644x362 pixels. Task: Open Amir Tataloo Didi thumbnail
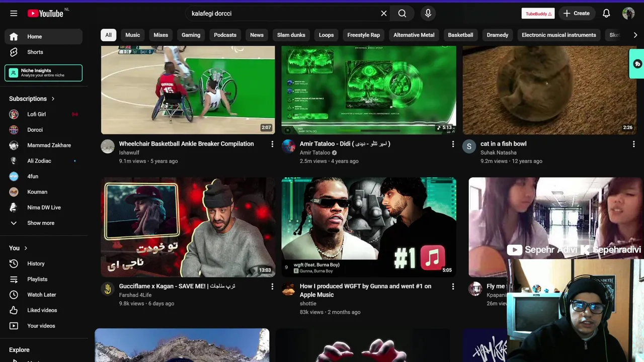(369, 90)
